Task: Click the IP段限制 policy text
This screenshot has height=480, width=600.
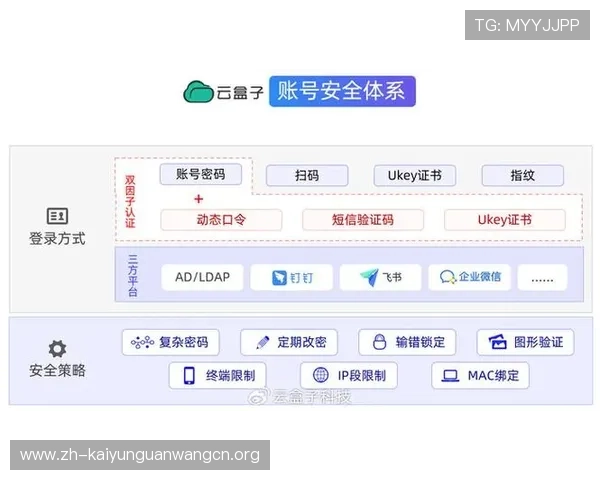Action: 362,376
